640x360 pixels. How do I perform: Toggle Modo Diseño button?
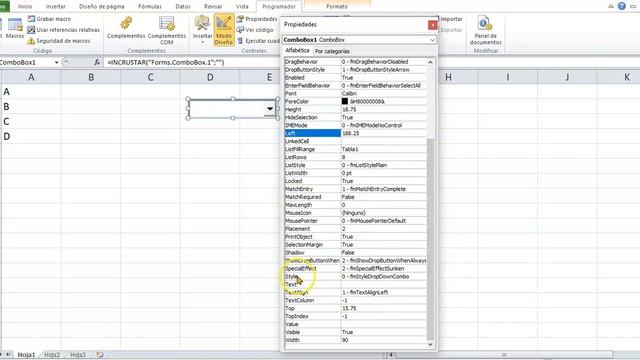pyautogui.click(x=224, y=30)
